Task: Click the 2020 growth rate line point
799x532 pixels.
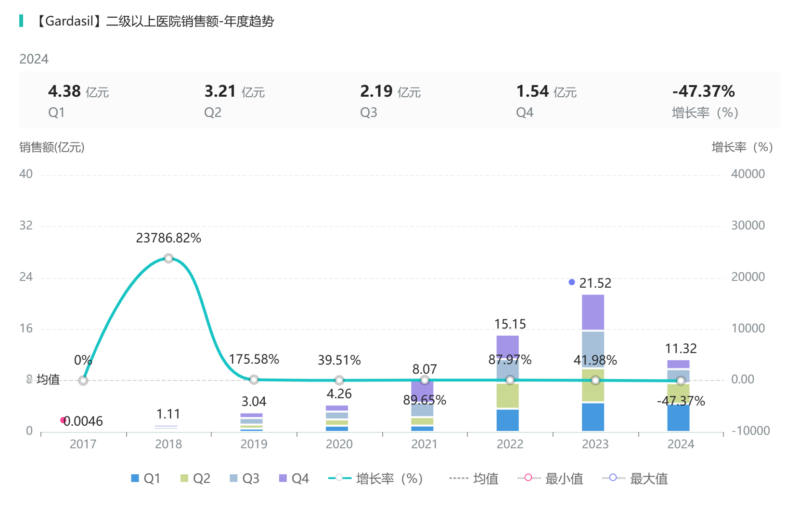Action: point(339,380)
